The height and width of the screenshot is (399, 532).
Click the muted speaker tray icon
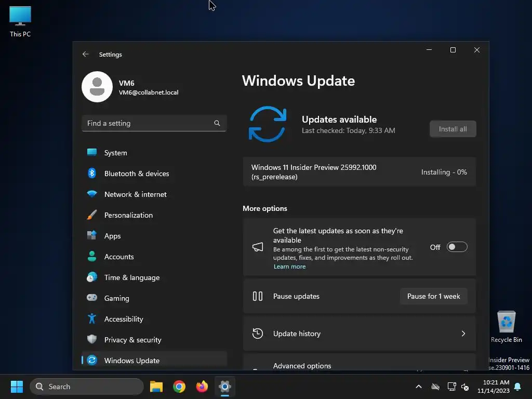click(x=465, y=387)
